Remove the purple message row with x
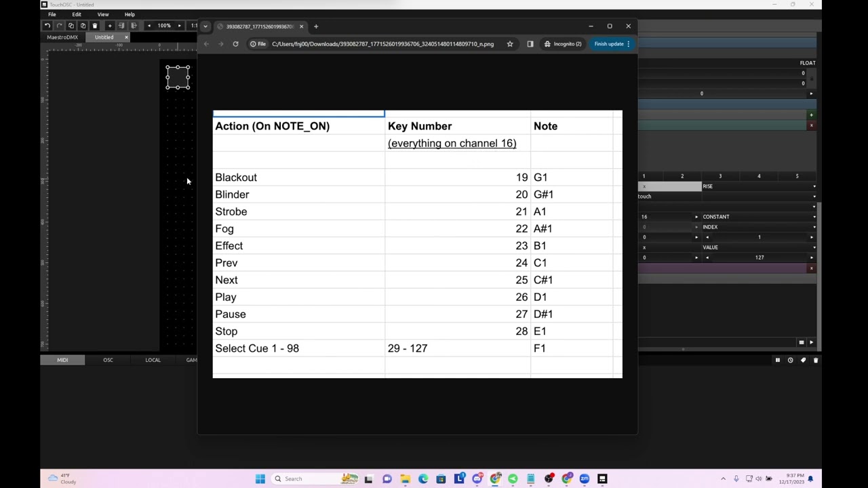 point(811,268)
